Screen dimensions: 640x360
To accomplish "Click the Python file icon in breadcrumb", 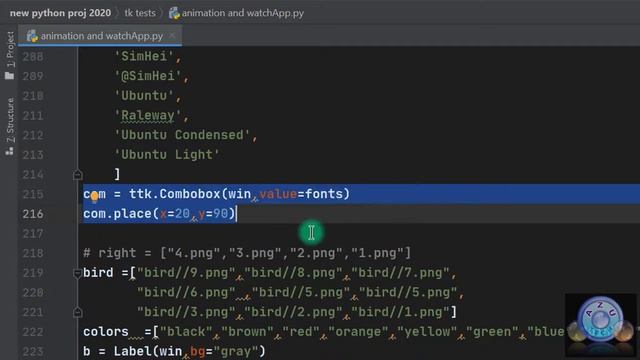I will 174,13.
